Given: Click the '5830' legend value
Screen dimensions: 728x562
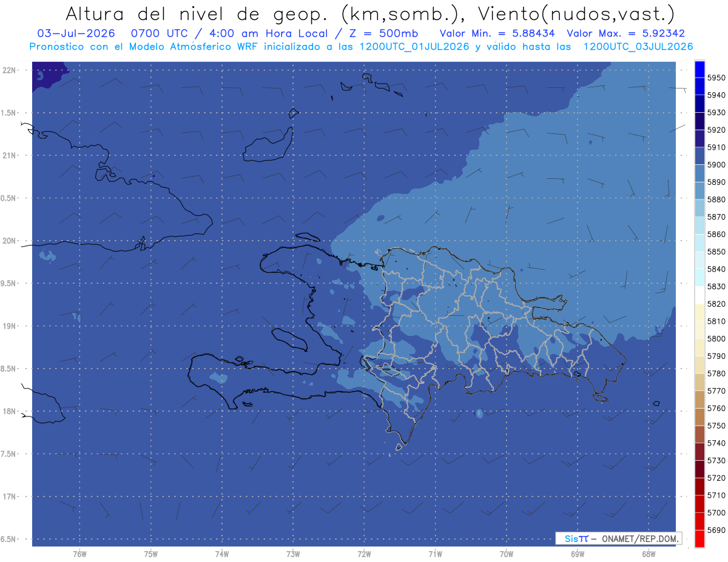Looking at the screenshot, I should click(x=716, y=287).
